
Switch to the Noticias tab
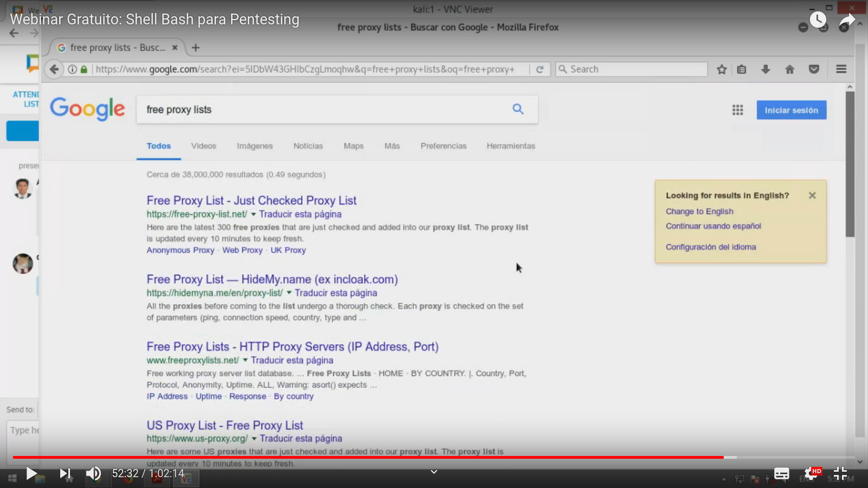click(308, 146)
